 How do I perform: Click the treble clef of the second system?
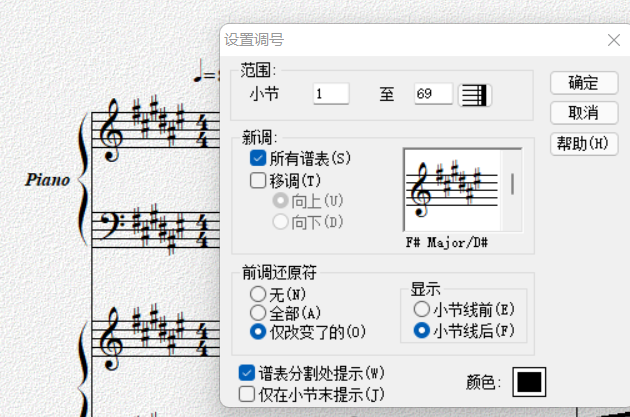pos(111,338)
